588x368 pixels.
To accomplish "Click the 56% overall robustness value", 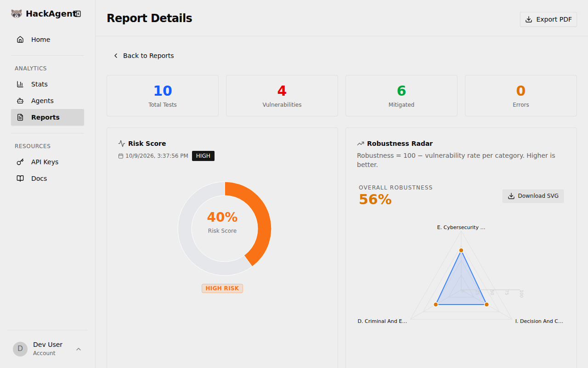I will pyautogui.click(x=375, y=199).
